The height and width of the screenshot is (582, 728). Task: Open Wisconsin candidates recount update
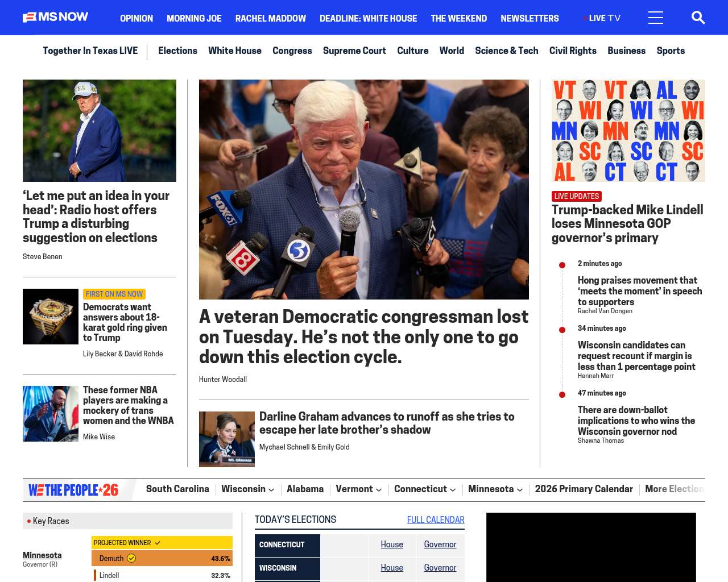636,356
